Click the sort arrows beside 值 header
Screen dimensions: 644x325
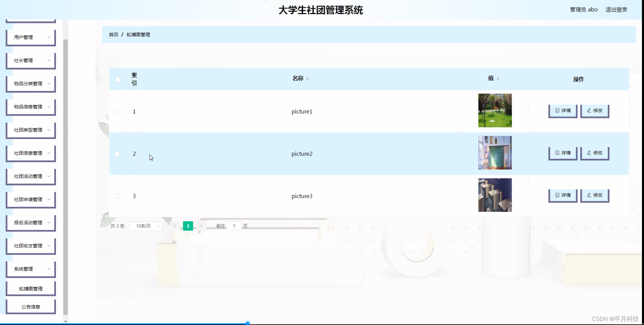pyautogui.click(x=498, y=78)
